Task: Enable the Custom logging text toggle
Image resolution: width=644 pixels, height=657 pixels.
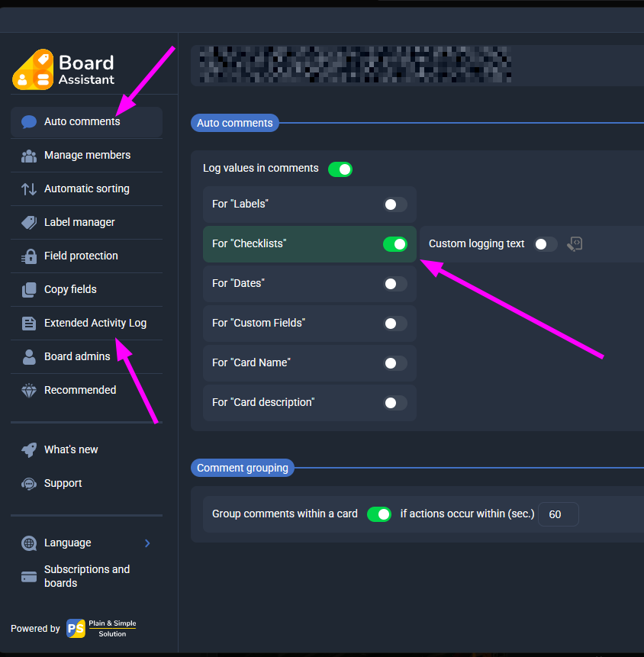Action: [546, 244]
